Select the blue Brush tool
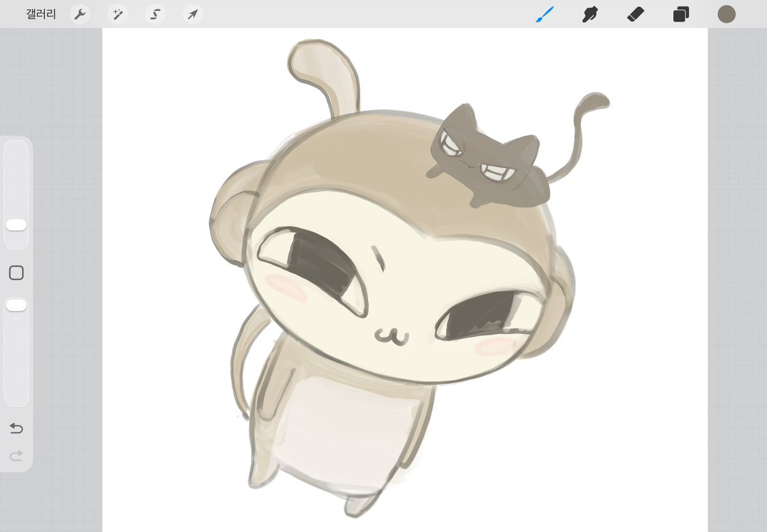This screenshot has height=532, width=767. click(545, 14)
